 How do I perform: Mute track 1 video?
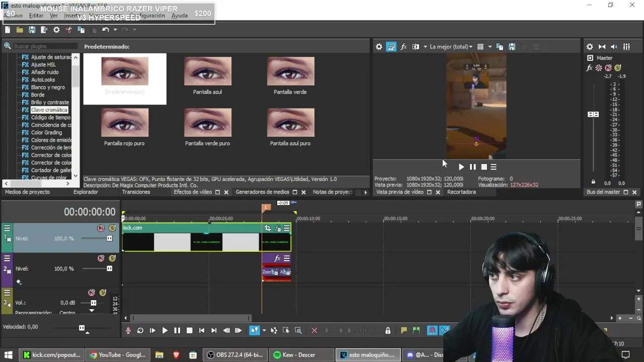[x=101, y=228]
